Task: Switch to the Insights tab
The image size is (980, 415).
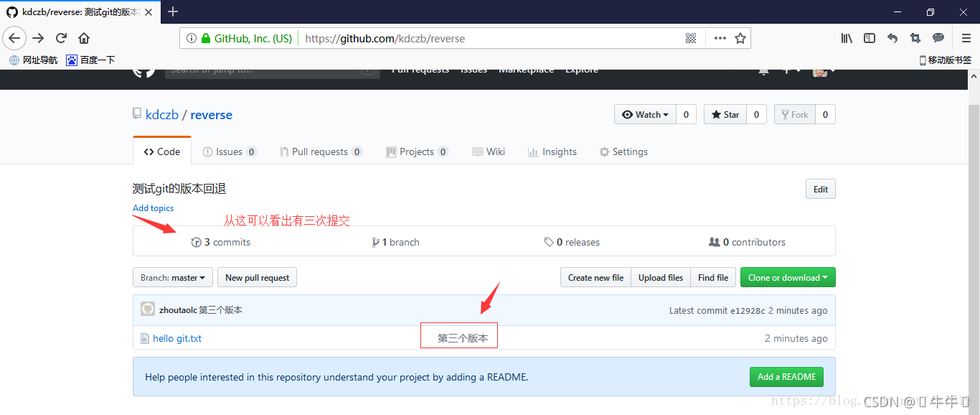Action: 552,151
